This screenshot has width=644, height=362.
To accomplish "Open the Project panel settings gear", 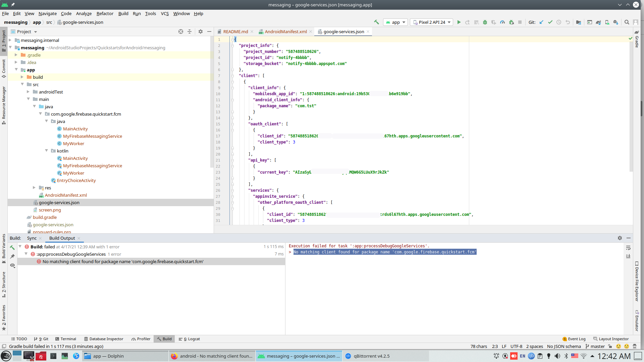I will 200,32.
